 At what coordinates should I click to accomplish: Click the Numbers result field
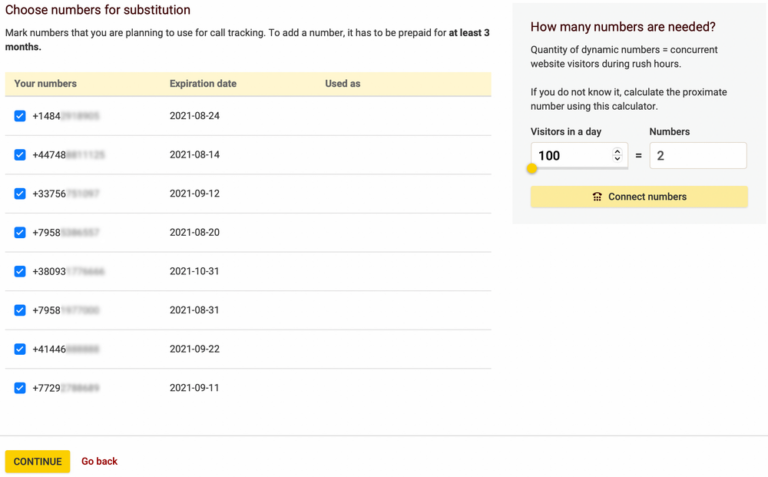[697, 155]
